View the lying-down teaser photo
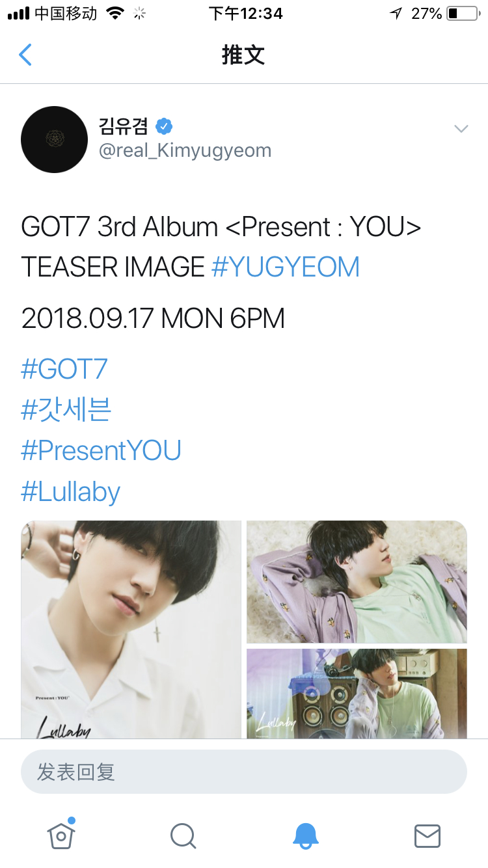Viewport: 488px width, 868px height. coord(357,582)
